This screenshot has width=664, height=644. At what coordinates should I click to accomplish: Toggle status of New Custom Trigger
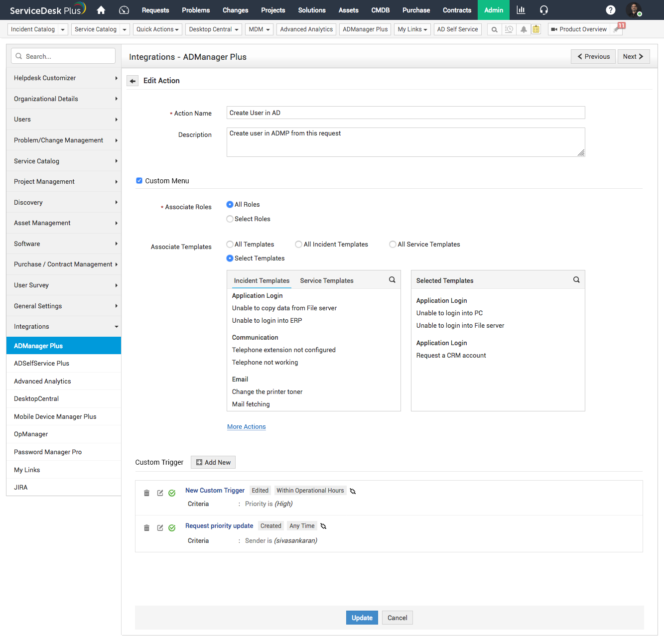click(x=172, y=493)
